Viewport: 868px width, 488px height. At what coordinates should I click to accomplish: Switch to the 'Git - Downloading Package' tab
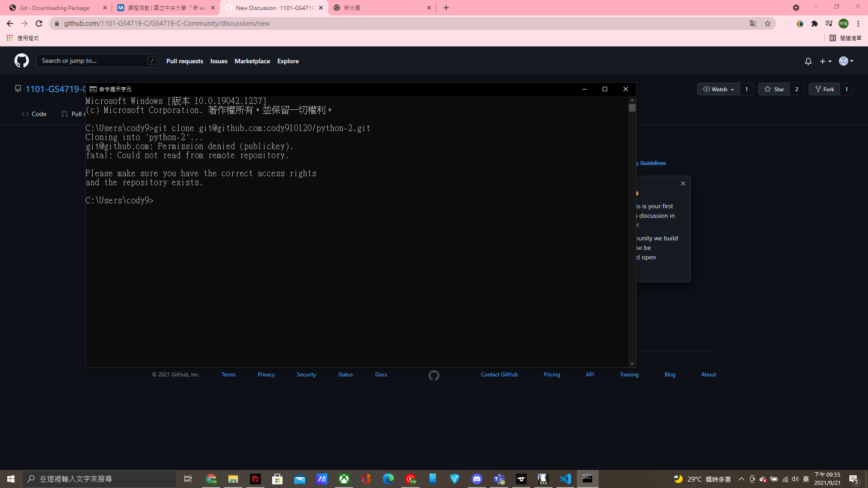click(x=54, y=8)
